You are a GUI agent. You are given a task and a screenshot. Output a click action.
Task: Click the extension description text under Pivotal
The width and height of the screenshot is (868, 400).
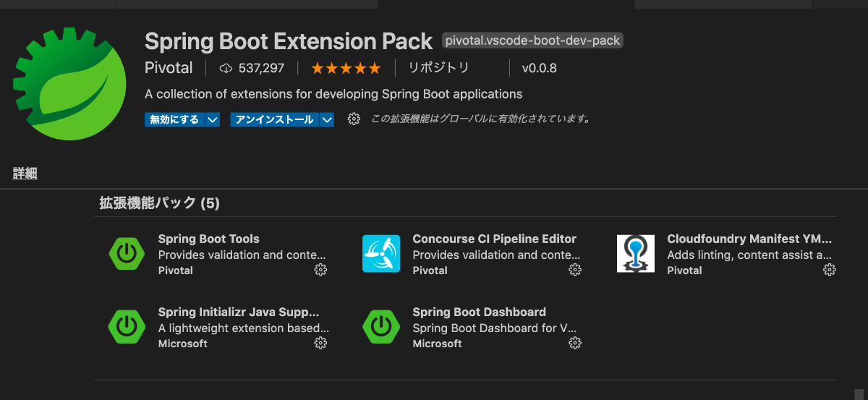pyautogui.click(x=333, y=94)
